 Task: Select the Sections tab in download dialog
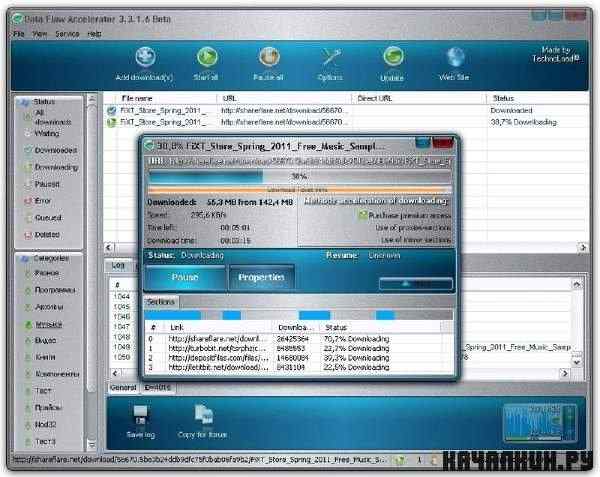[x=161, y=302]
